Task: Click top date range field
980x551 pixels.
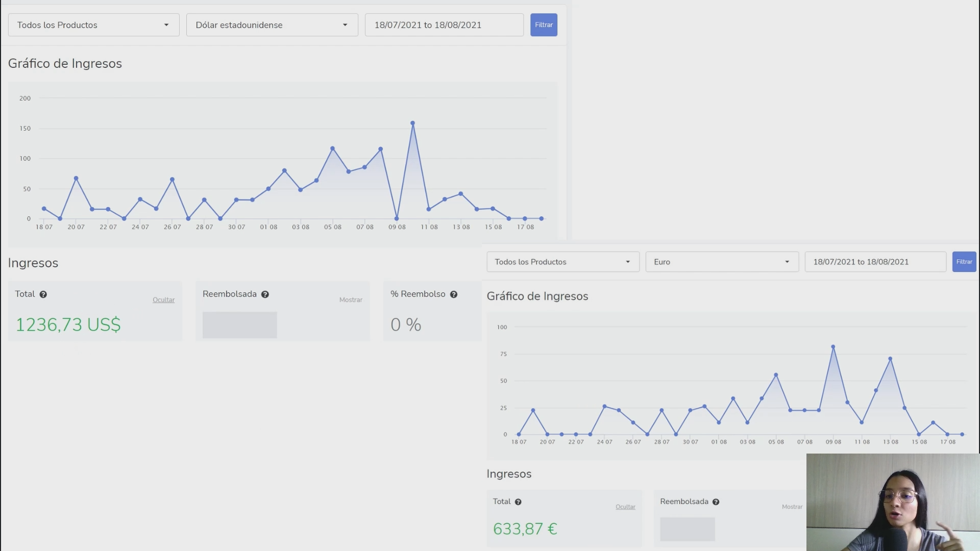Action: [444, 25]
